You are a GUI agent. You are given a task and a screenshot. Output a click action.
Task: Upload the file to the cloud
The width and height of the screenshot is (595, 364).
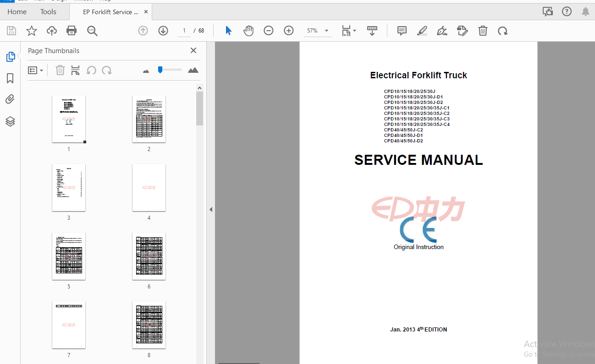(52, 31)
